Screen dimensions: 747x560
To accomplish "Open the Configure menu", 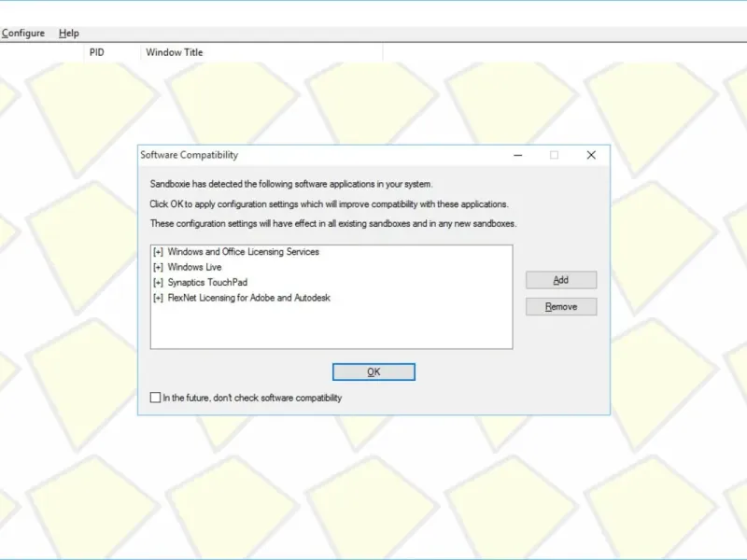I will pyautogui.click(x=22, y=33).
